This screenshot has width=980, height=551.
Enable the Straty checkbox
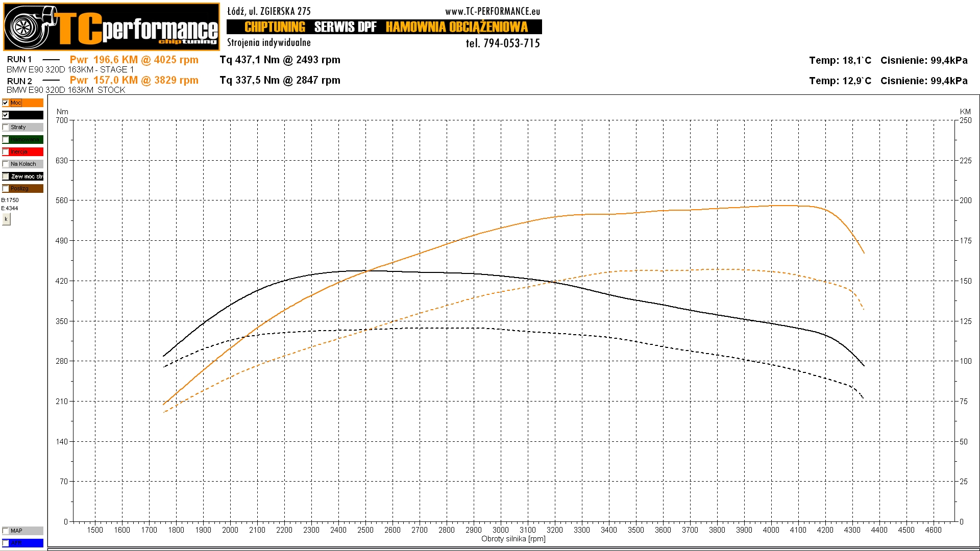pyautogui.click(x=6, y=127)
